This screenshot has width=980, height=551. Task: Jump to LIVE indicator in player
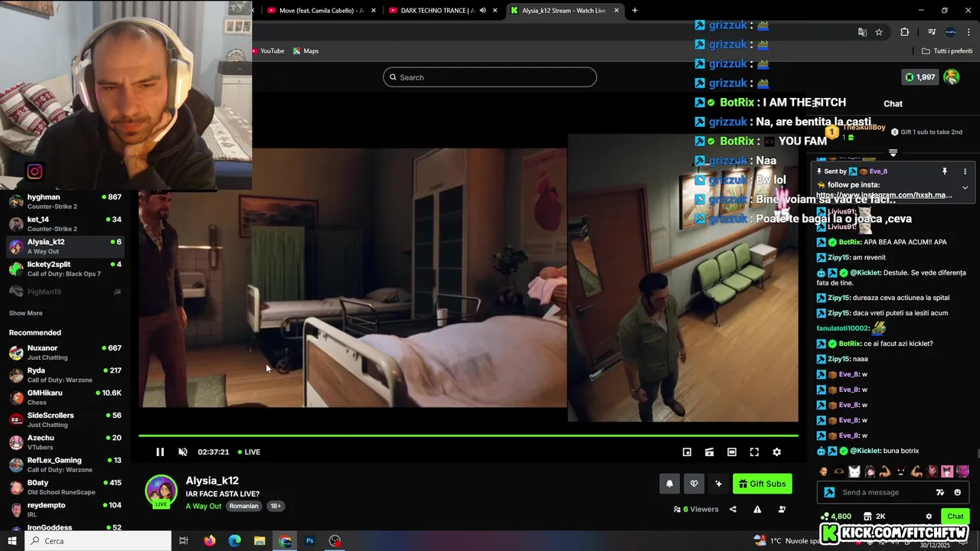pos(249,452)
